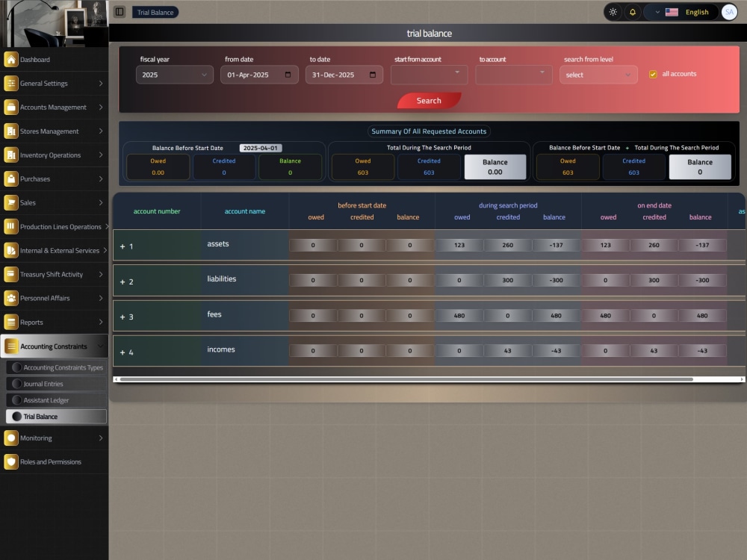Open the search from level dropdown
This screenshot has width=747, height=560.
tap(598, 75)
